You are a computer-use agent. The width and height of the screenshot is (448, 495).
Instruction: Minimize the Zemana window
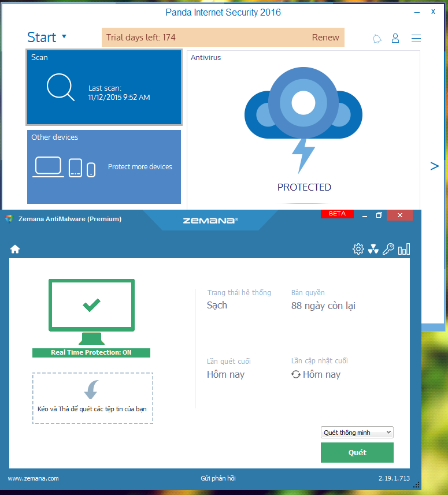pyautogui.click(x=365, y=215)
